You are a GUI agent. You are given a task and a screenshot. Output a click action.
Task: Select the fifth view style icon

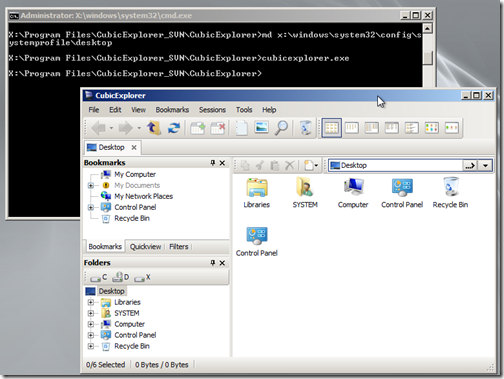[412, 128]
